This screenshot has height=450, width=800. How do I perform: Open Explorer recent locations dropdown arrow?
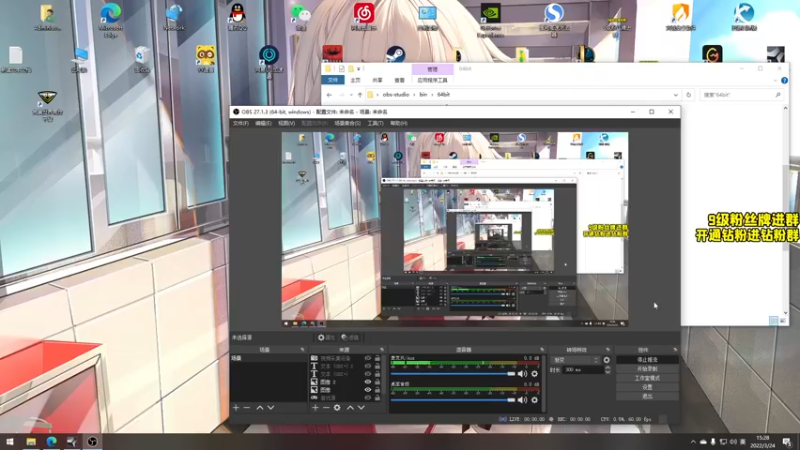pos(351,95)
